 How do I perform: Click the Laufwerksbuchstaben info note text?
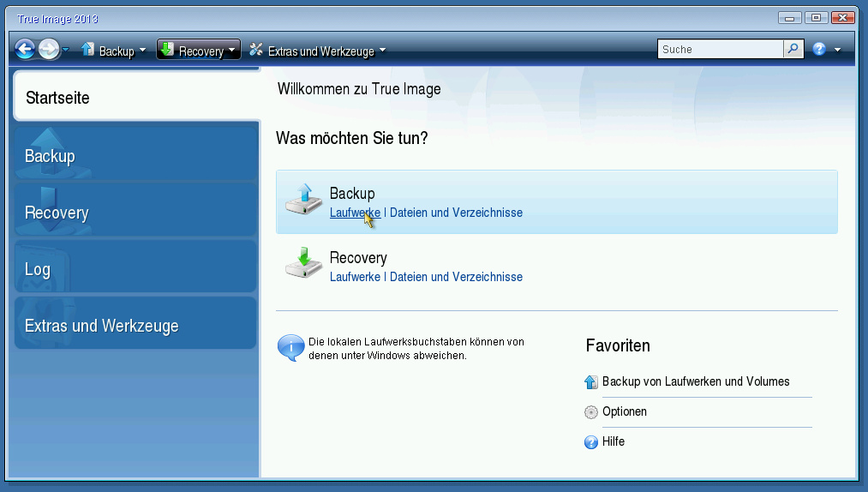416,349
